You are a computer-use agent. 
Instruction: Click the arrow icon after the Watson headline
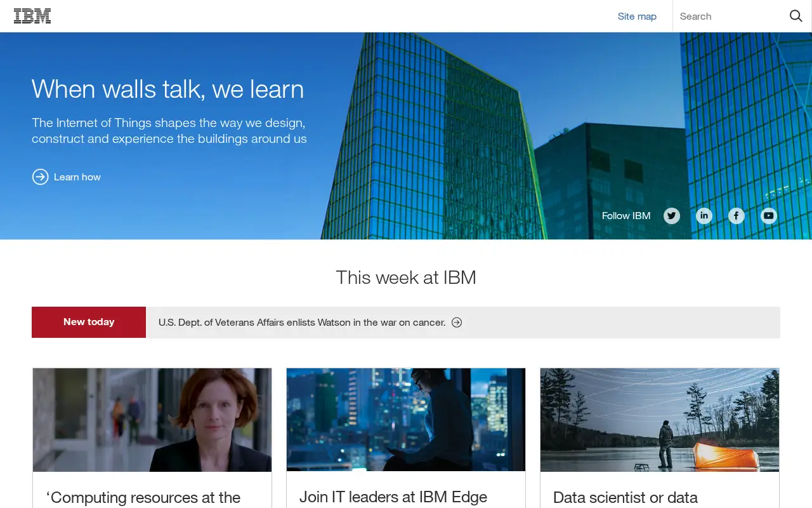coord(457,323)
